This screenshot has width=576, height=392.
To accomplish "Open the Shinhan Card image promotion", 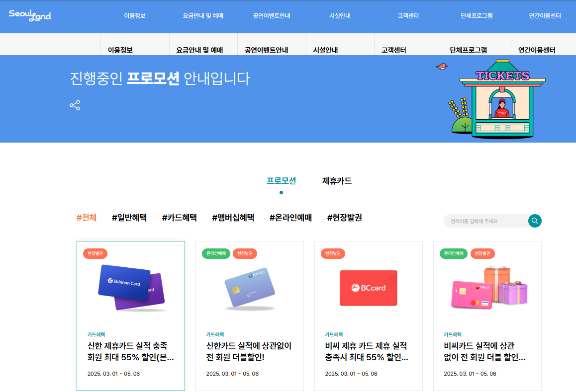I will click(x=131, y=289).
